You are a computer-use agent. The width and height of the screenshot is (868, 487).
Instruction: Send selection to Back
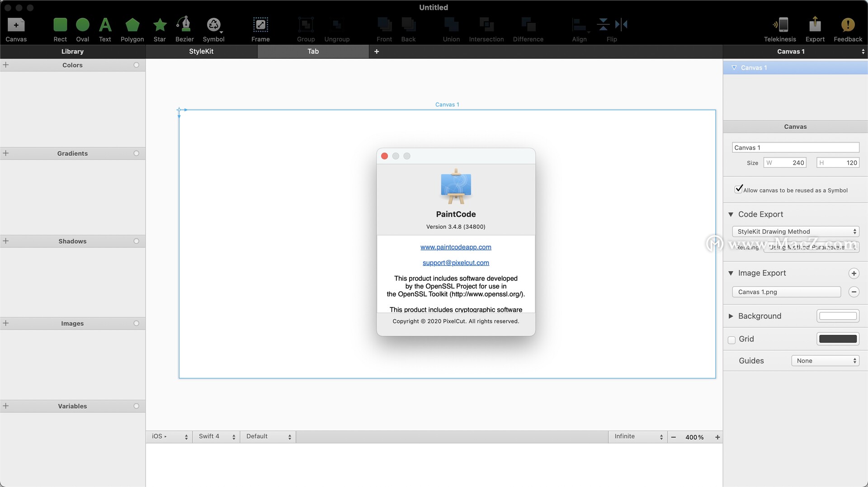coord(408,29)
